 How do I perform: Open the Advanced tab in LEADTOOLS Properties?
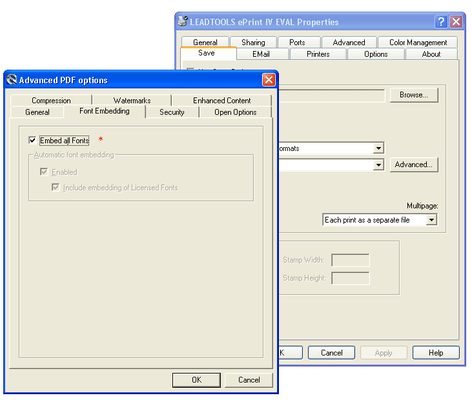[x=349, y=42]
